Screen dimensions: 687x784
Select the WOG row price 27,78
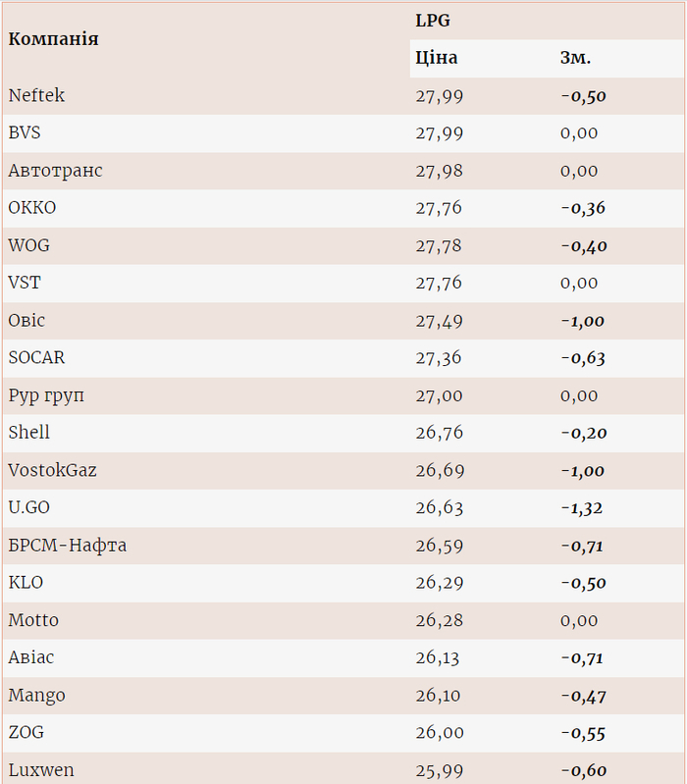tap(439, 245)
